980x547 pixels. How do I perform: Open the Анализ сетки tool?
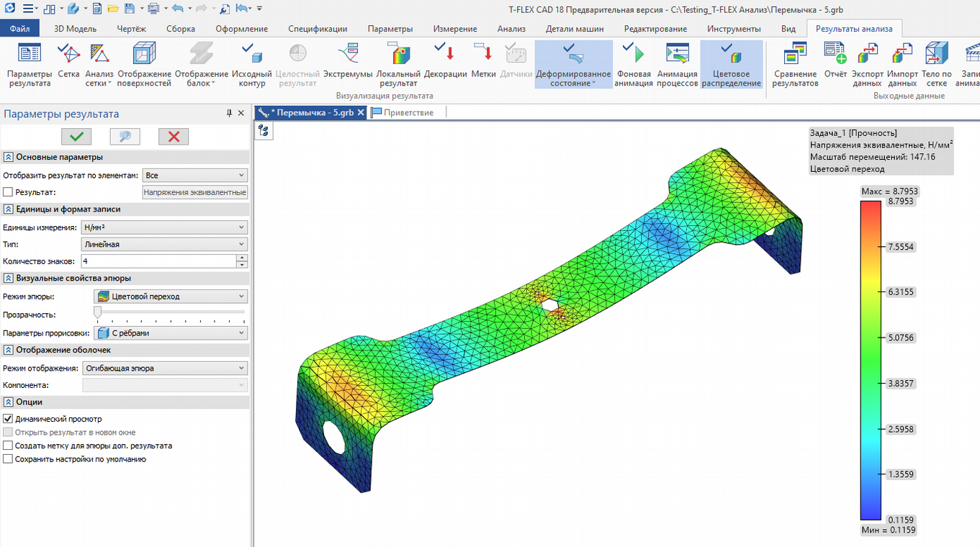coord(99,65)
